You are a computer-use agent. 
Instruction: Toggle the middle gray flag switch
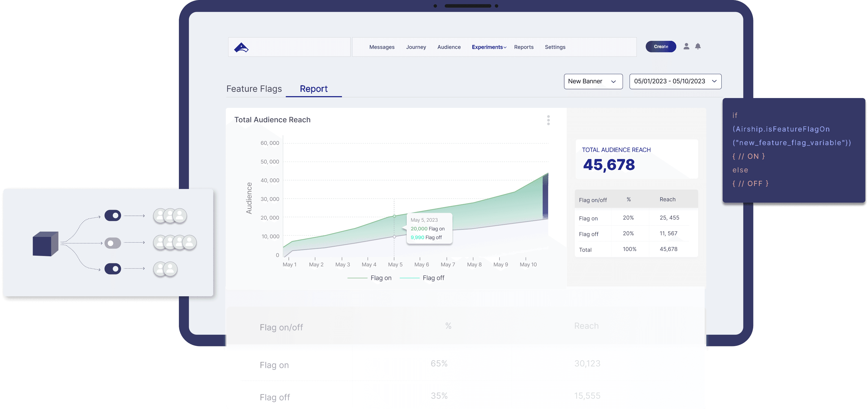pos(113,243)
